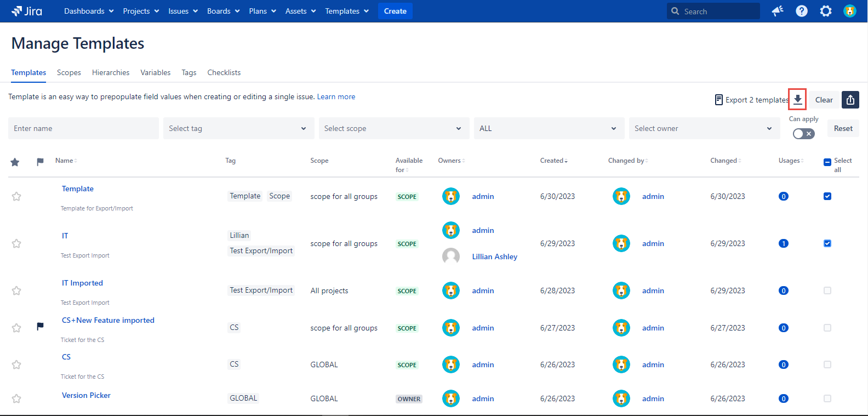Open the Select scope dropdown
This screenshot has width=868, height=416.
click(393, 128)
